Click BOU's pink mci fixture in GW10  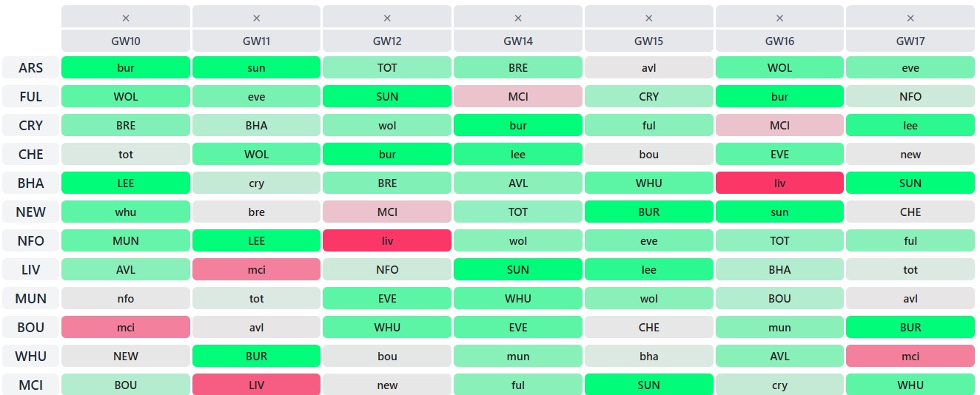pyautogui.click(x=126, y=328)
